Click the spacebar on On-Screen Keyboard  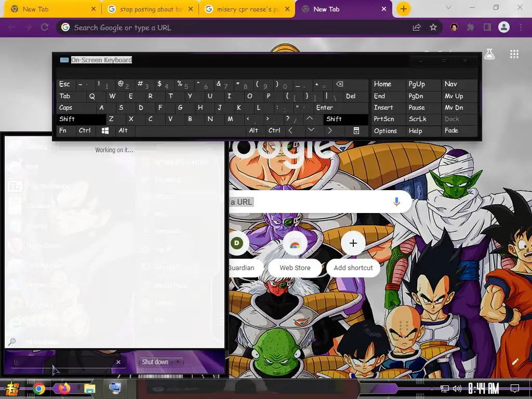click(190, 130)
